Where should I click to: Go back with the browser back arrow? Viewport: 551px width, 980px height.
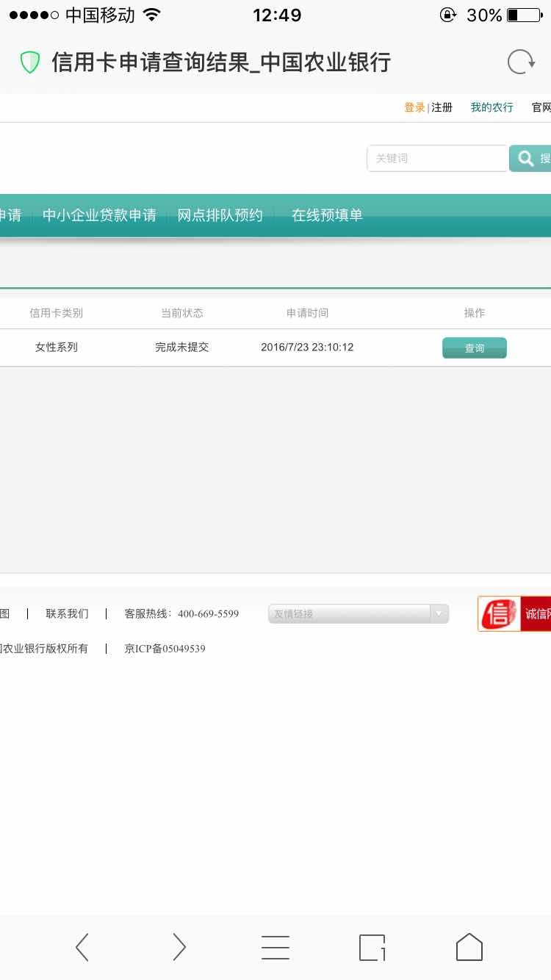pyautogui.click(x=82, y=947)
